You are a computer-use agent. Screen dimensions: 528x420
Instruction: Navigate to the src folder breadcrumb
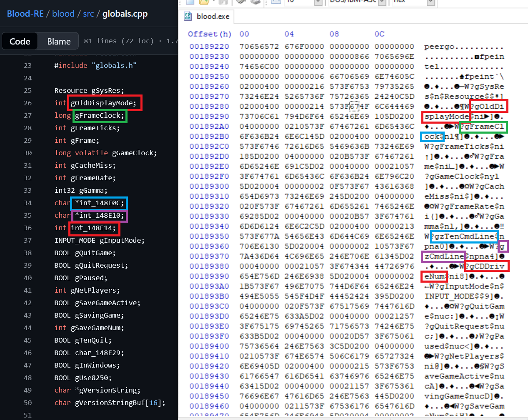[88, 14]
